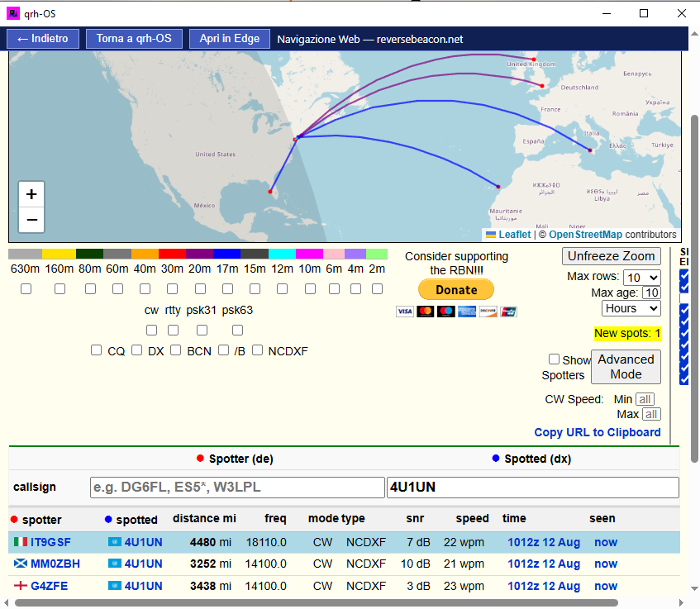Image resolution: width=700 pixels, height=609 pixels.
Task: Open spotter G4ZFE callsign link
Action: point(49,586)
